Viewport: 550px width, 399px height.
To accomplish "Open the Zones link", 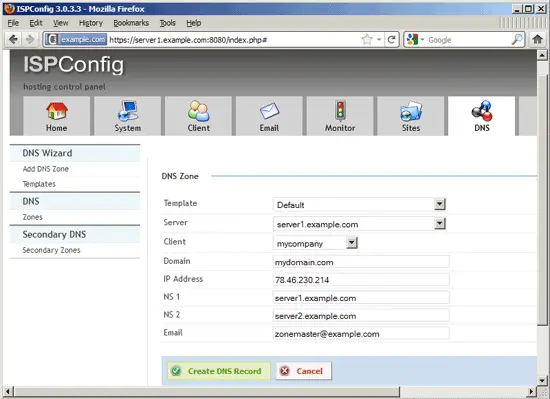I will coord(33,217).
